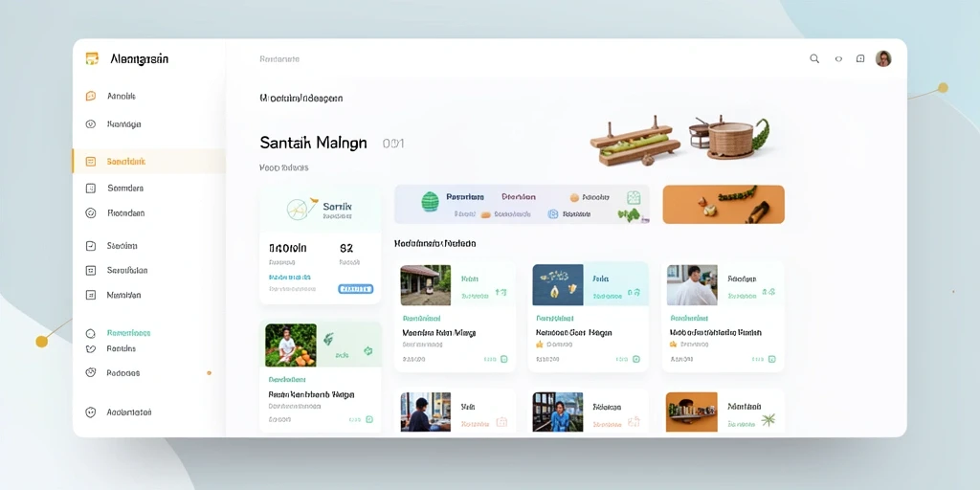
Task: Click the orange app logo icon
Action: [92, 58]
